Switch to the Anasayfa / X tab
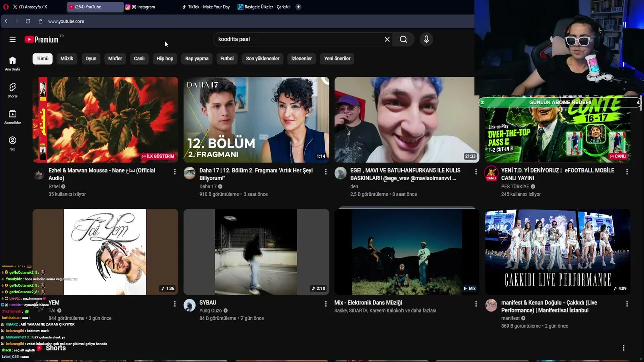Screen dimensions: 644x362 pyautogui.click(x=34, y=7)
